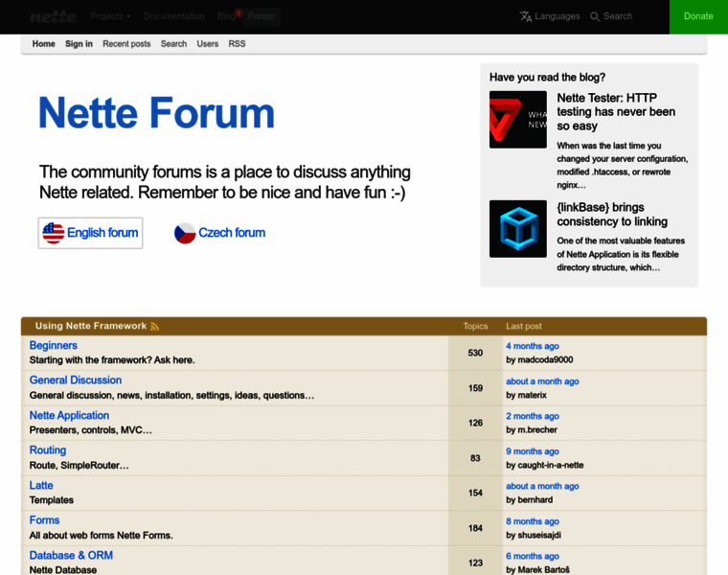Open the Nette Application forum

point(69,416)
